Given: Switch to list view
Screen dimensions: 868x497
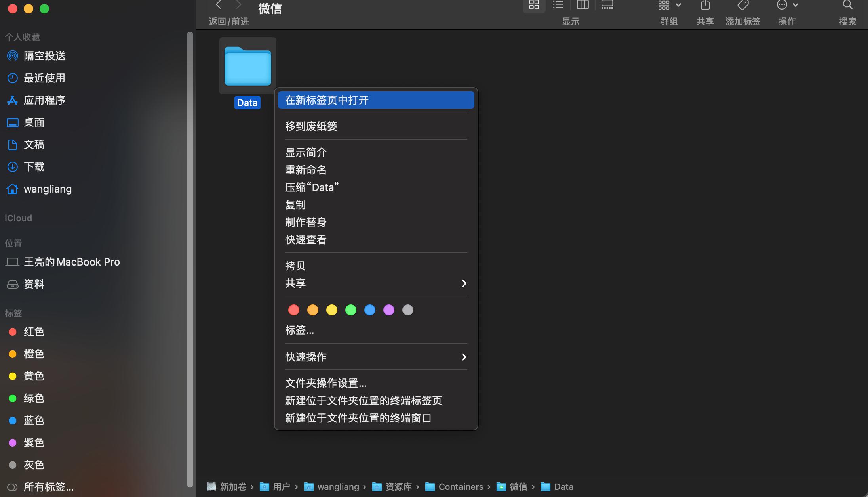Looking at the screenshot, I should tap(557, 5).
